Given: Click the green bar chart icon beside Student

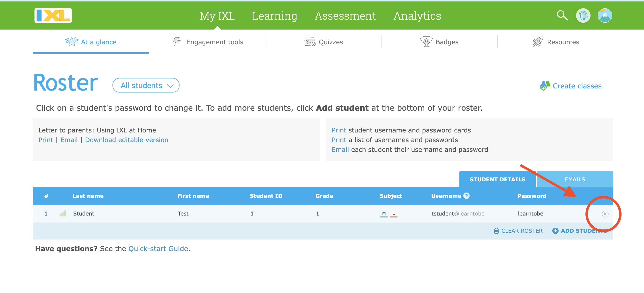Looking at the screenshot, I should click(x=63, y=213).
